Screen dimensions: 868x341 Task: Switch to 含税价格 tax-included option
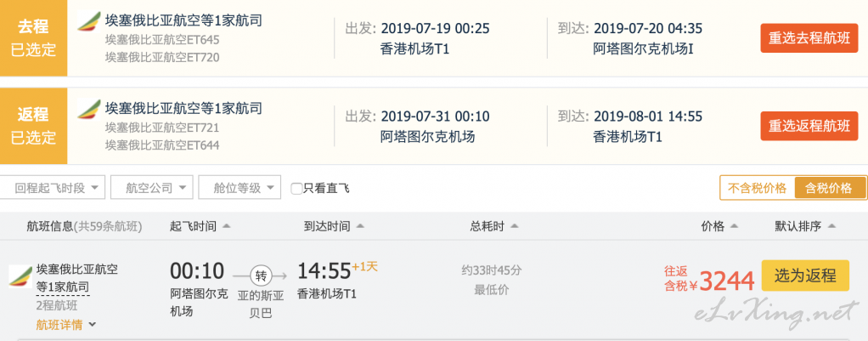[829, 188]
